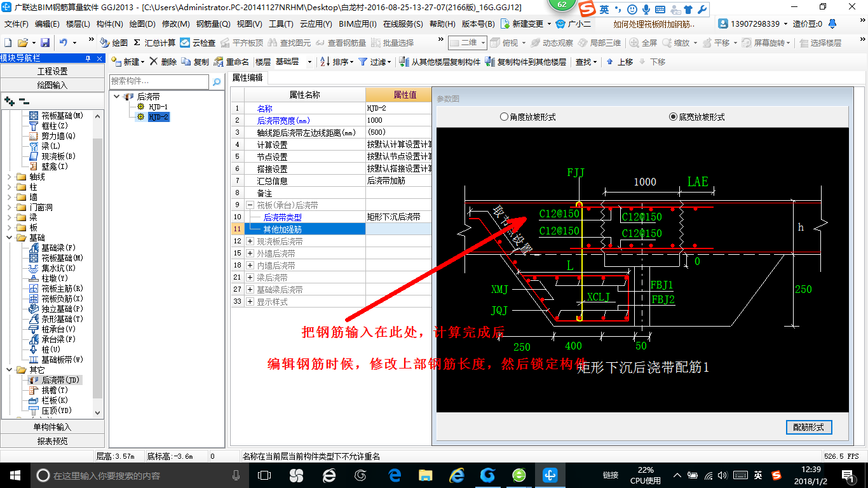Click 从其他楼层复制构件 icon
Image resolution: width=868 pixels, height=488 pixels.
(404, 62)
